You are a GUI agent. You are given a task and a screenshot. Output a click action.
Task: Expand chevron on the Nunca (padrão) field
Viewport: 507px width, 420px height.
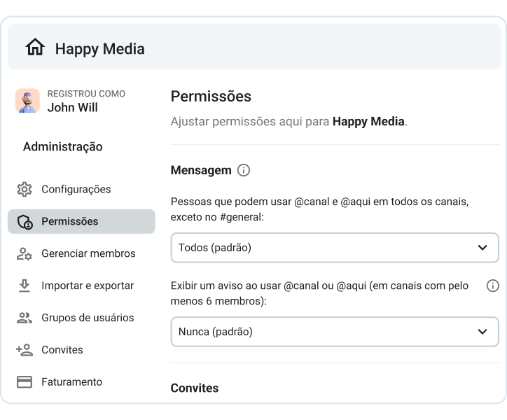482,332
